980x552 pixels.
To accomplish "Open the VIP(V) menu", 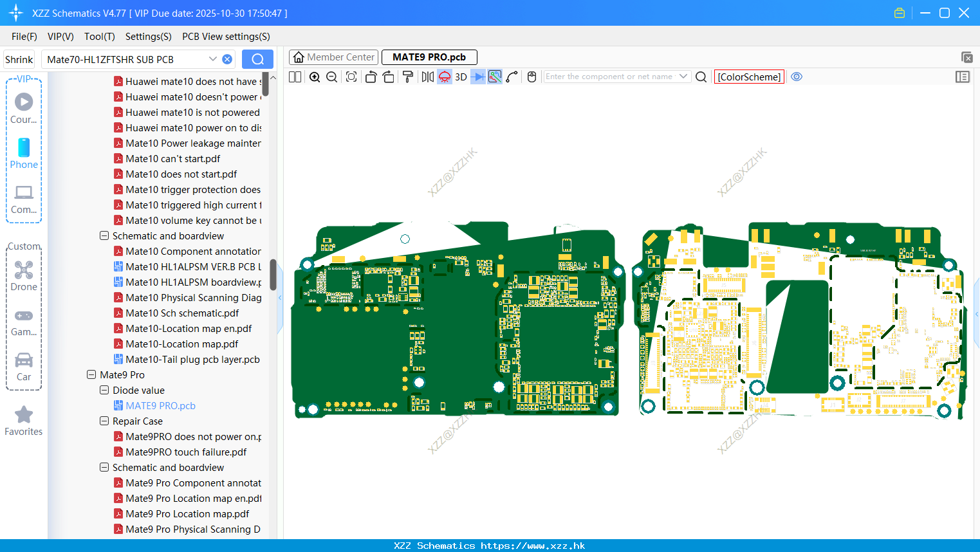I will (60, 37).
